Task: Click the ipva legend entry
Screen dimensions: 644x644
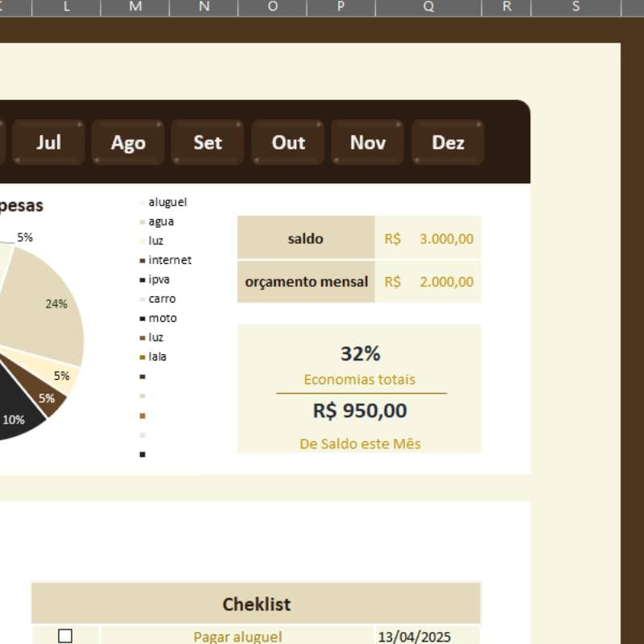Action: point(155,279)
